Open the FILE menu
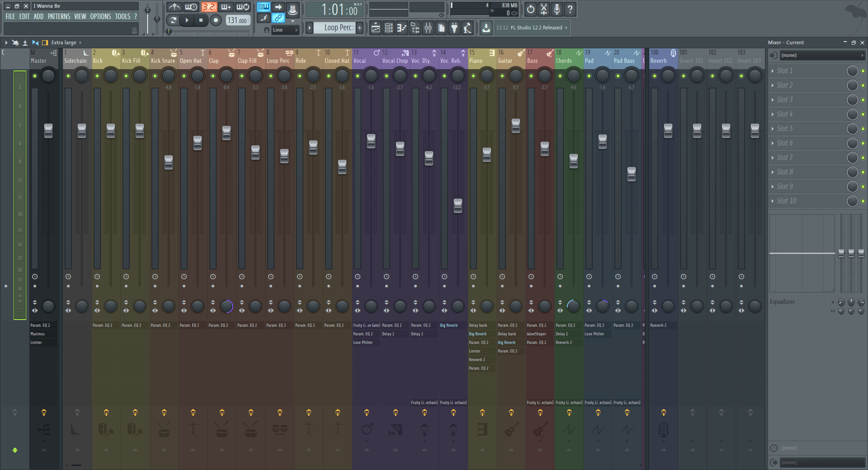The image size is (868, 470). (x=10, y=16)
